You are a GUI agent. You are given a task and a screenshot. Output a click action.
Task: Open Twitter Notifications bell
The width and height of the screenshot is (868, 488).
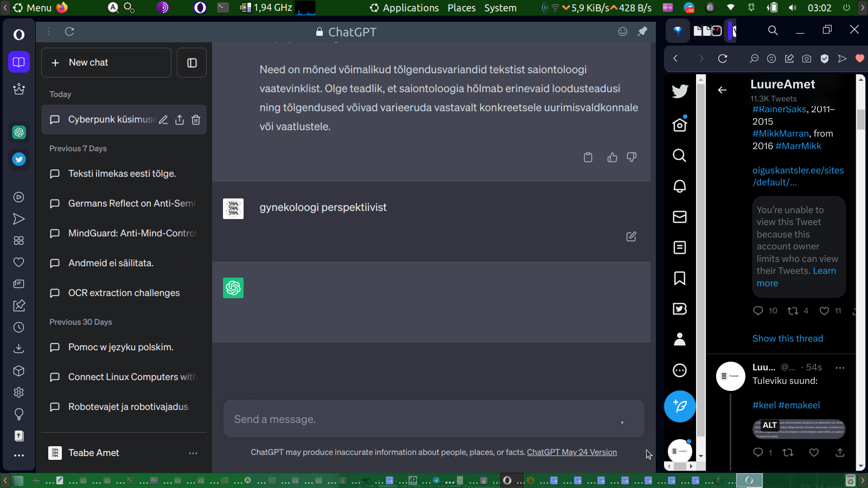click(x=680, y=186)
